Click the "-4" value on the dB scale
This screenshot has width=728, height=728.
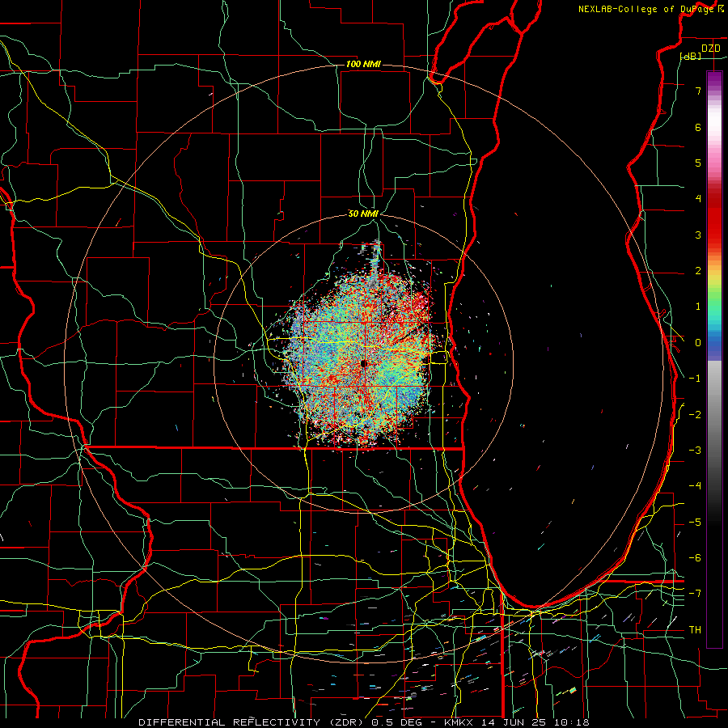[x=695, y=486]
